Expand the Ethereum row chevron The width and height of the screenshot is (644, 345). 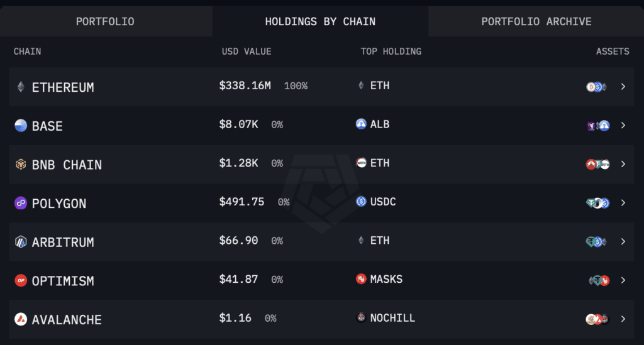coord(623,87)
